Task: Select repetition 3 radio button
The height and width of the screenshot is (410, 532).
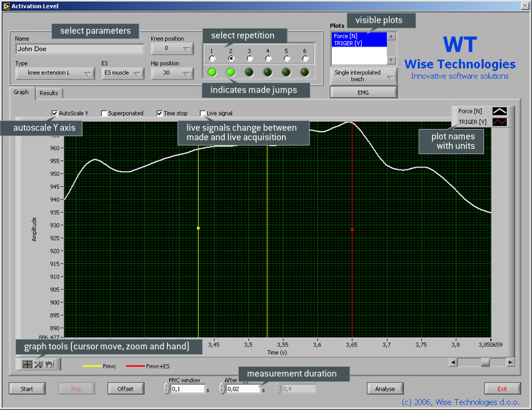Action: click(250, 58)
